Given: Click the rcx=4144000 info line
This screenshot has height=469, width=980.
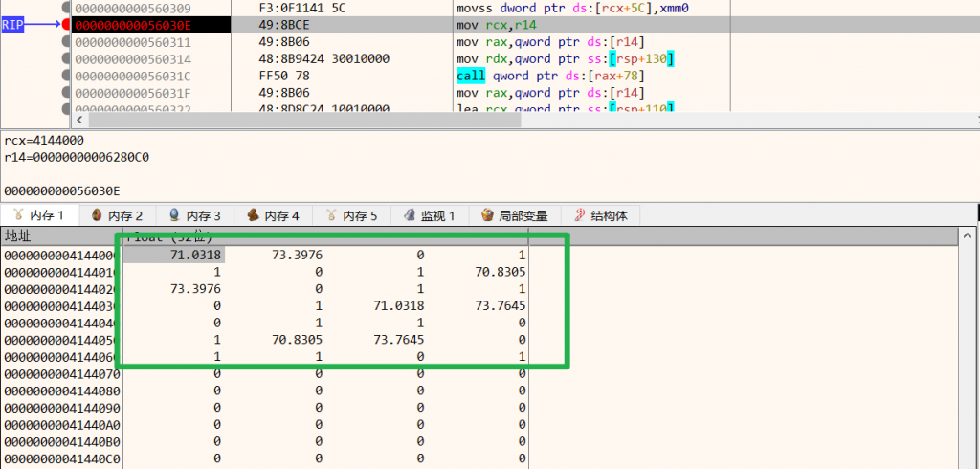Looking at the screenshot, I should 44,141.
